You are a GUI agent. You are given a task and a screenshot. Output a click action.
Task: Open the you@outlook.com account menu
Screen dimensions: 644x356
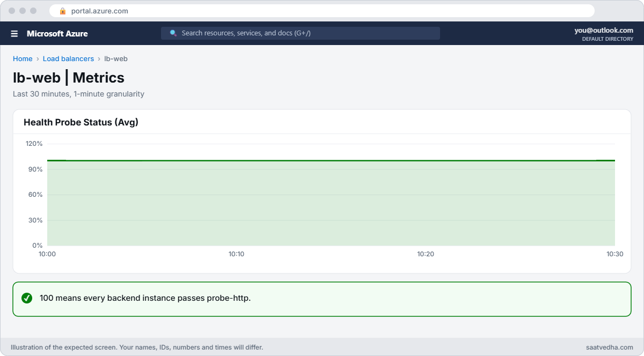point(604,31)
